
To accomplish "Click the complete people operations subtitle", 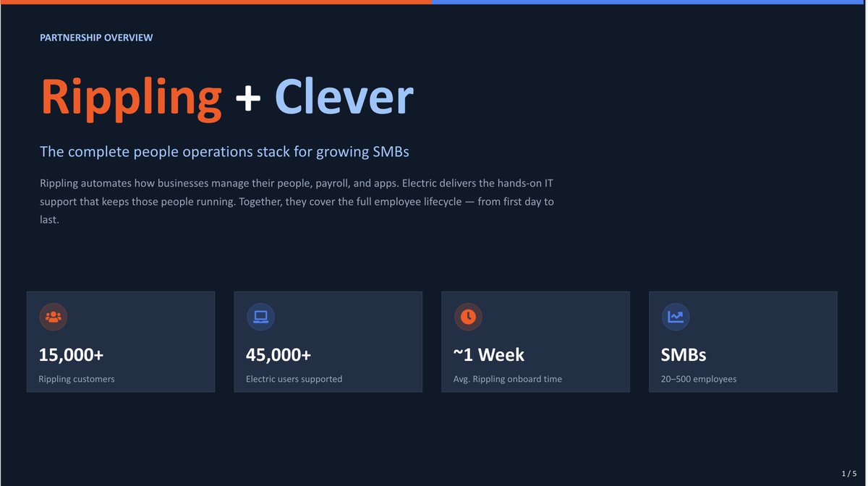I will [x=224, y=152].
